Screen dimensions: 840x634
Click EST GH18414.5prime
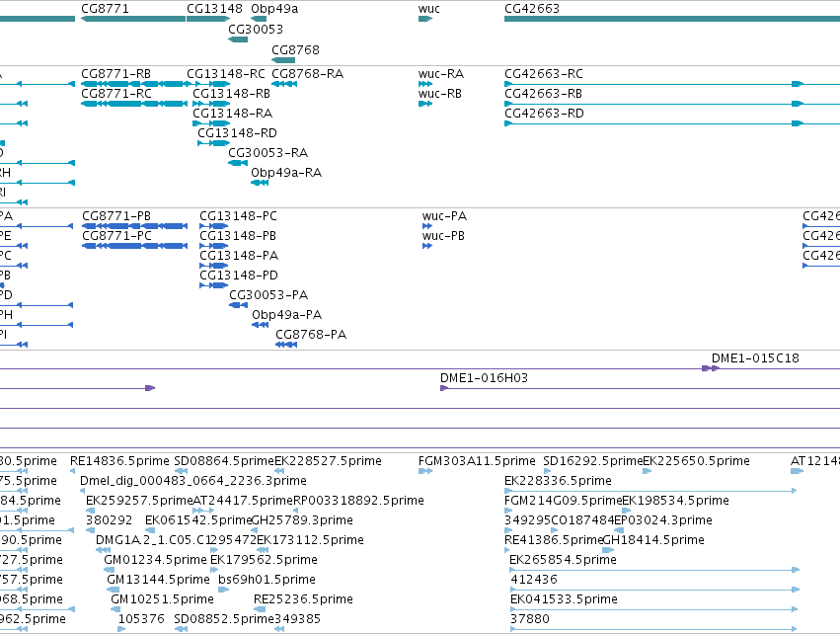[x=653, y=540]
